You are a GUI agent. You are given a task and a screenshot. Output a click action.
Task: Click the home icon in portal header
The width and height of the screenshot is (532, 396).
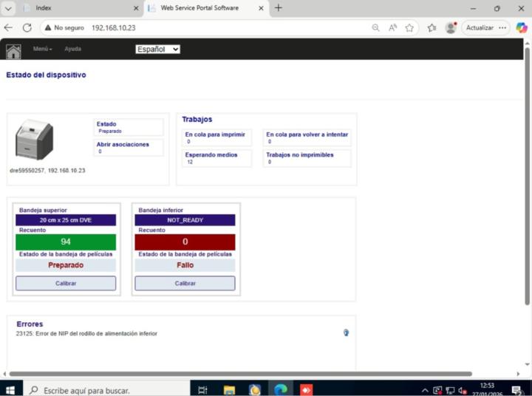(13, 51)
